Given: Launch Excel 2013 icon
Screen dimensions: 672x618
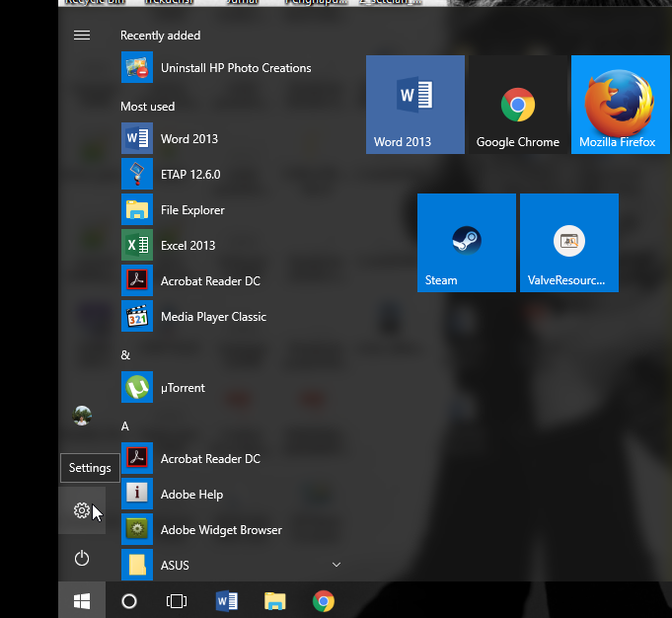Looking at the screenshot, I should point(137,245).
